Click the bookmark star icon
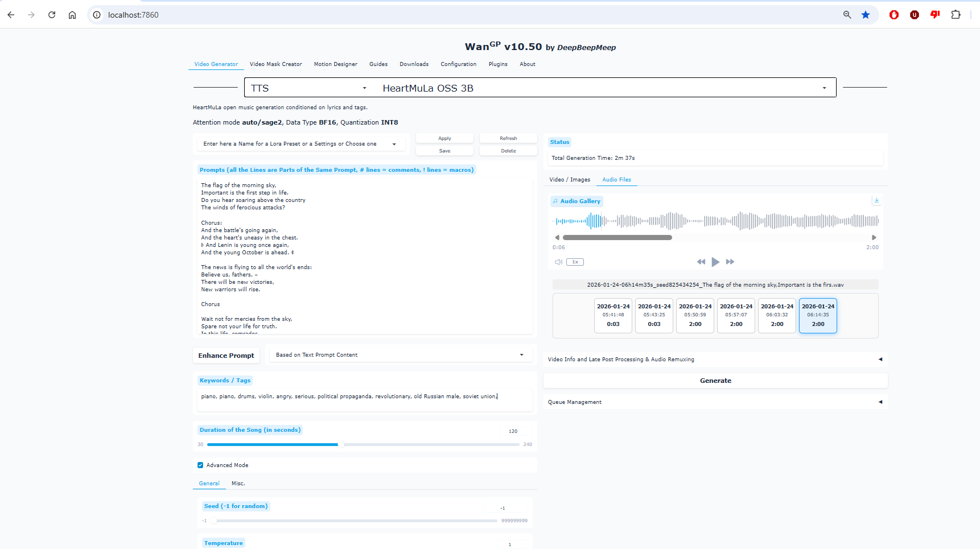 pos(866,15)
